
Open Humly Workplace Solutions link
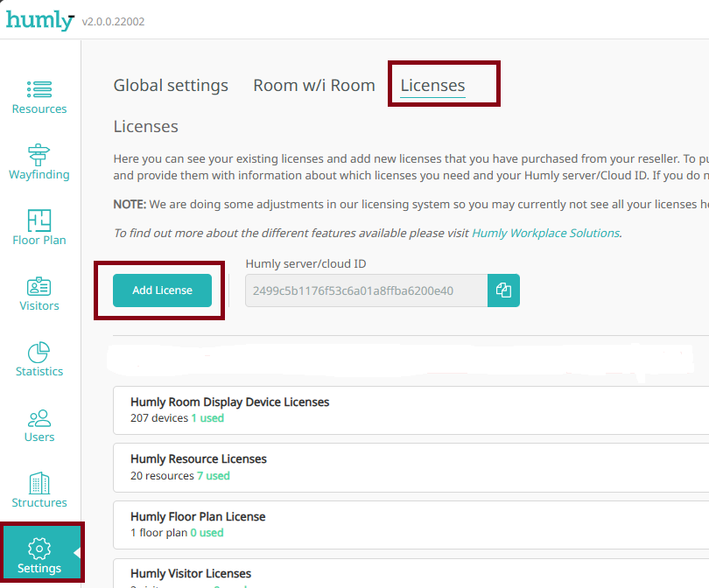pyautogui.click(x=546, y=234)
